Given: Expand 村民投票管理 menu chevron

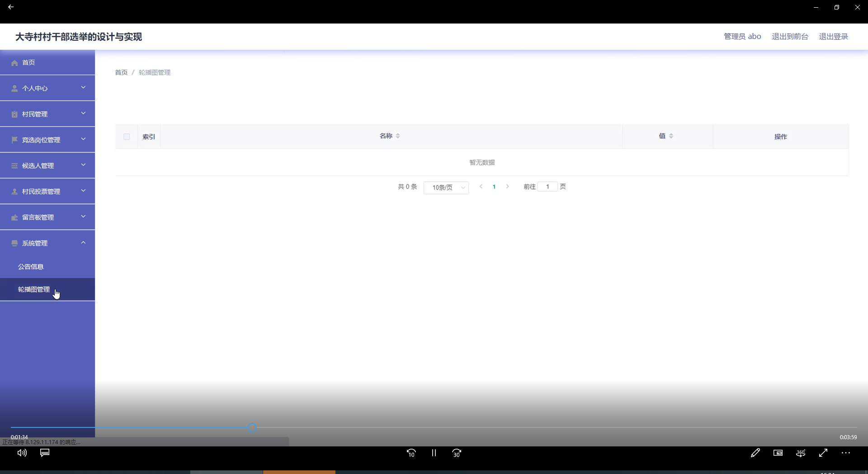Looking at the screenshot, I should (83, 190).
